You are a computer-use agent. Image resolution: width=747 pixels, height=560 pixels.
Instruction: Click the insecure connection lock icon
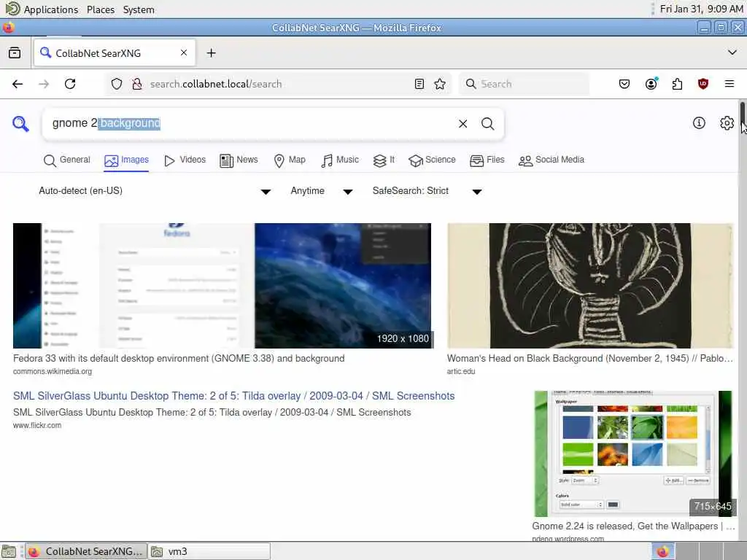point(137,84)
